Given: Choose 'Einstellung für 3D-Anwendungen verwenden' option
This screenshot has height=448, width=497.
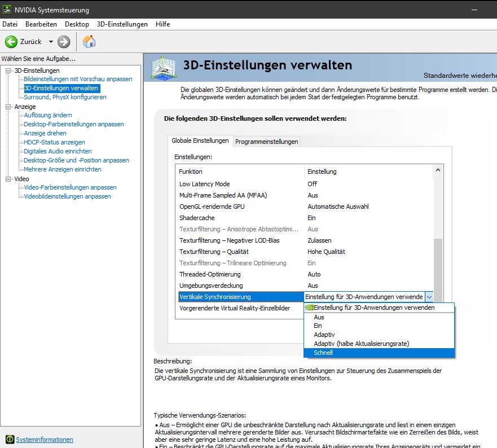Looking at the screenshot, I should pyautogui.click(x=379, y=308).
